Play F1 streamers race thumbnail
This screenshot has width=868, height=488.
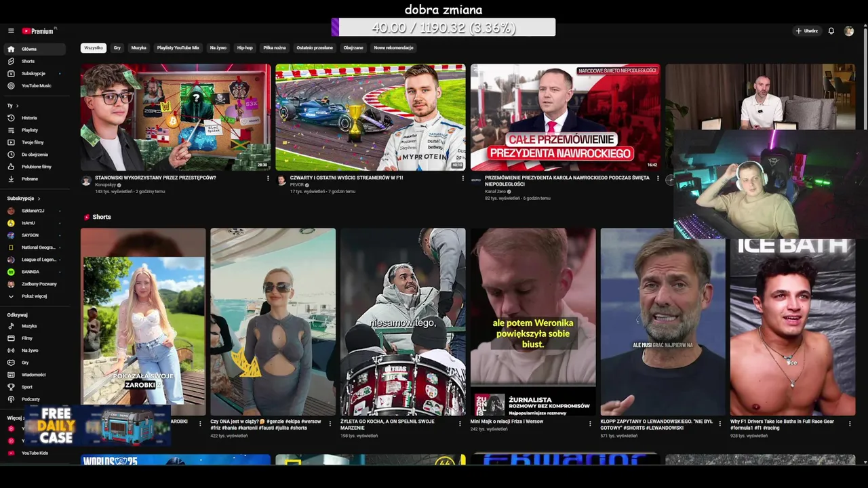pyautogui.click(x=370, y=117)
